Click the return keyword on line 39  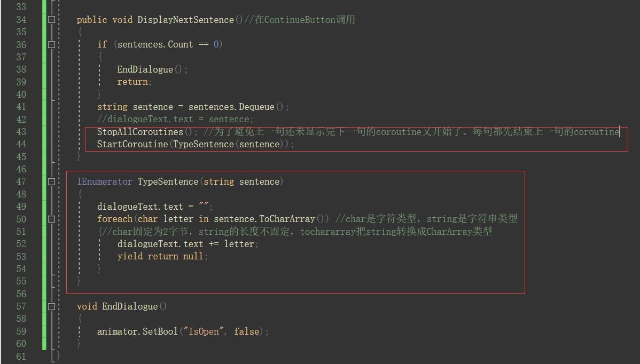click(132, 82)
